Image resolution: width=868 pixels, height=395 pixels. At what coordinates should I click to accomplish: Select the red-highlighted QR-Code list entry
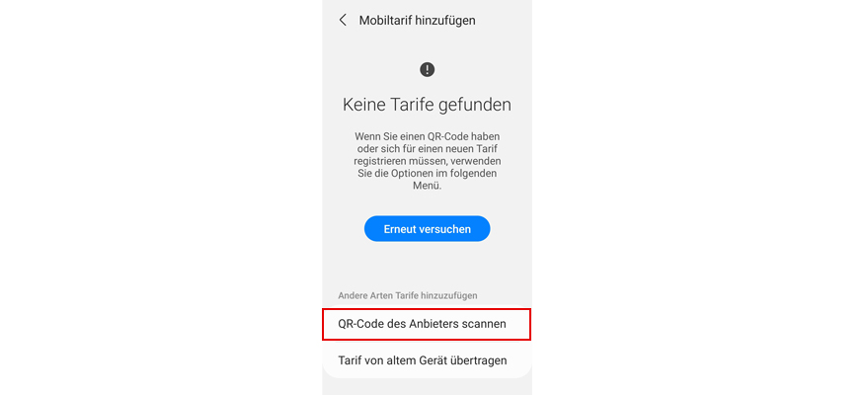[427, 324]
